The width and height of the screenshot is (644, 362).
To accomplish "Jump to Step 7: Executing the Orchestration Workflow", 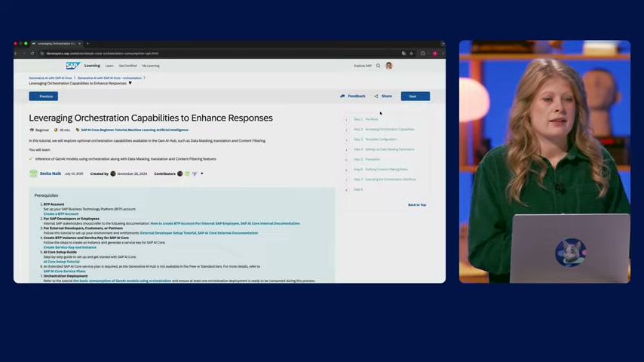I will click(x=385, y=179).
